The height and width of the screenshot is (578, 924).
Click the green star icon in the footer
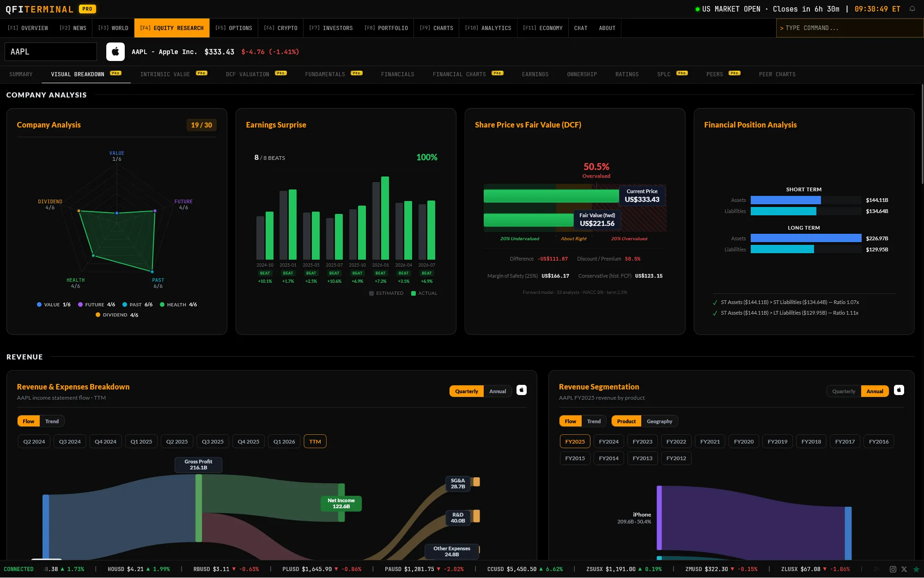point(916,569)
